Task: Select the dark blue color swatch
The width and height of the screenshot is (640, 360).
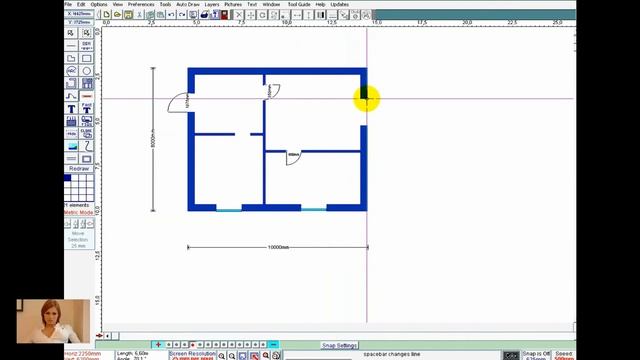Action: pyautogui.click(x=67, y=178)
